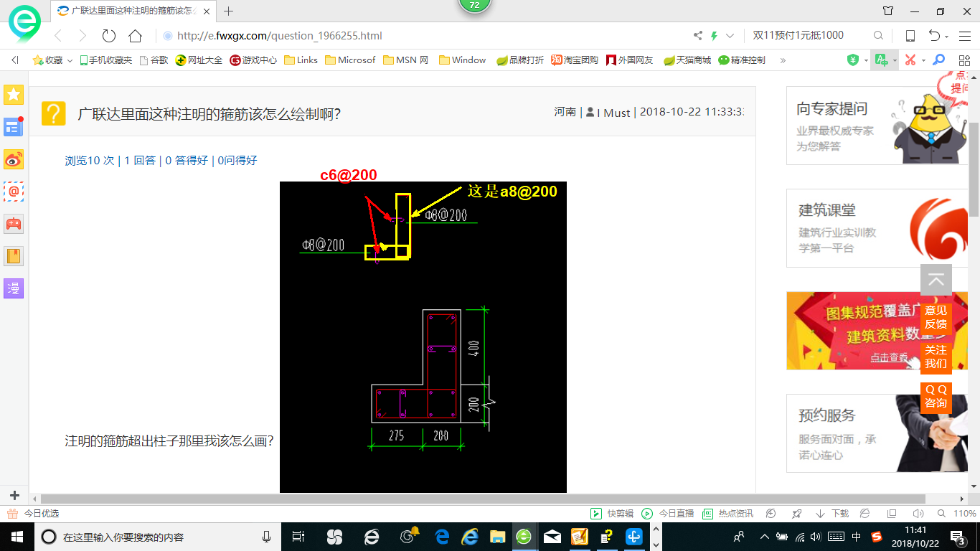Click the green shield payment protection icon
Image resolution: width=980 pixels, height=551 pixels.
pos(853,60)
